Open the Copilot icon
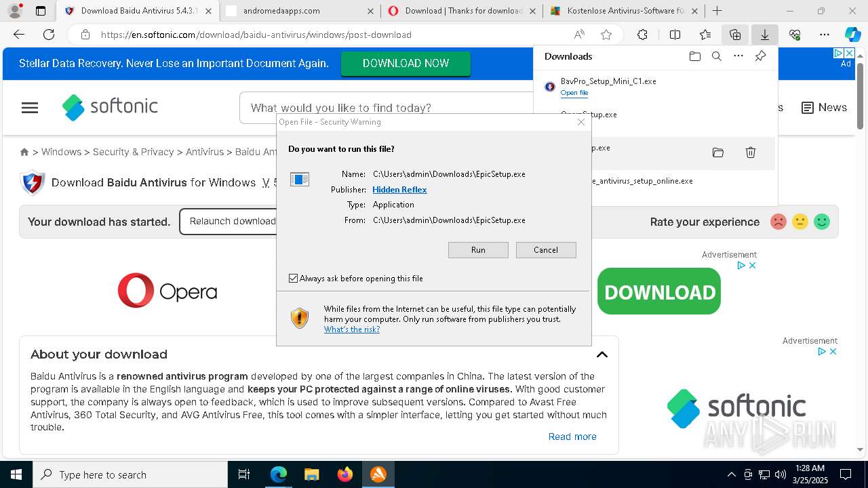Image resolution: width=868 pixels, height=488 pixels. pos(852,35)
